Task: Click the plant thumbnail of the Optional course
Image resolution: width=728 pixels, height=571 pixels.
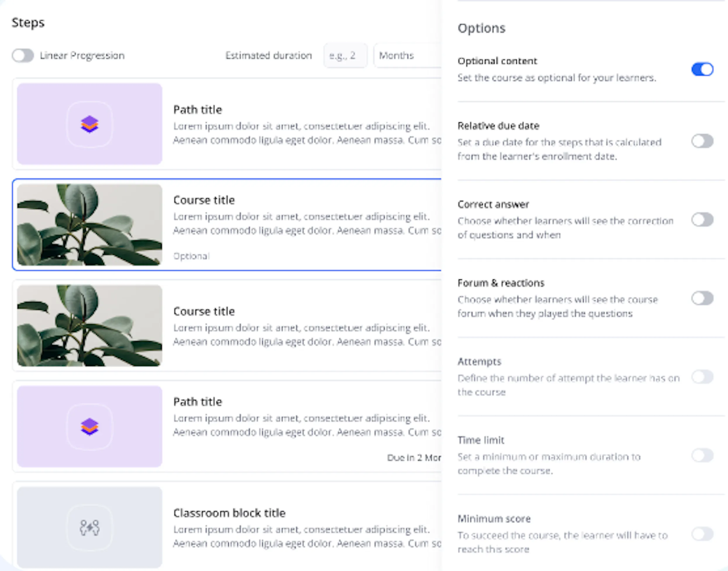Action: coord(89,225)
